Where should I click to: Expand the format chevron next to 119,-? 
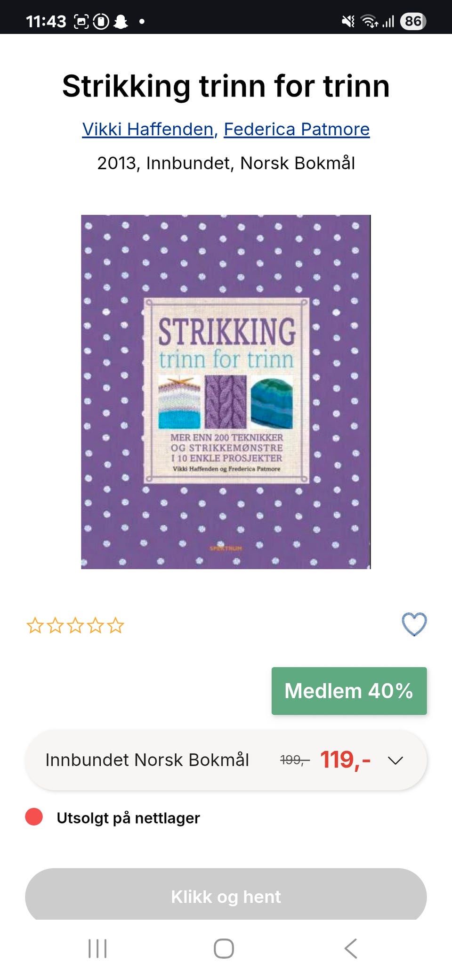395,760
